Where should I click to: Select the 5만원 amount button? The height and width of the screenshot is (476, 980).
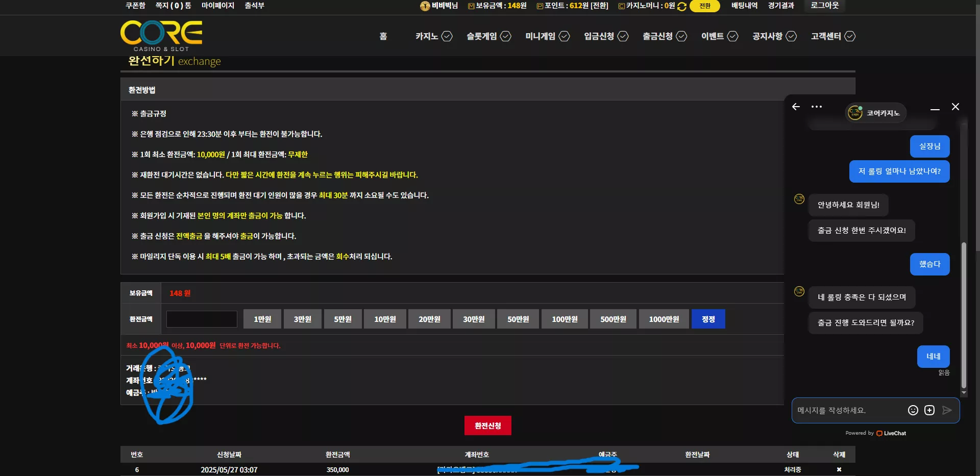343,319
